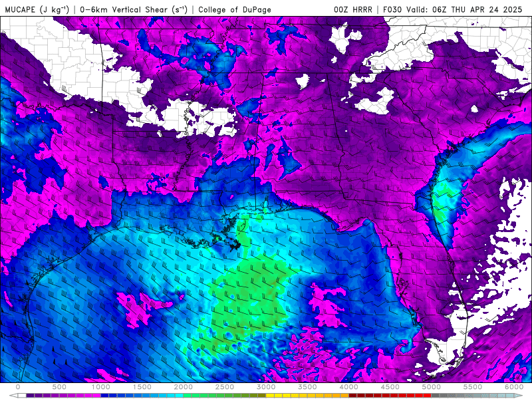The image size is (532, 399).
Task: Click the MUCAPE (J kg⁻¹) title label
Action: [37, 9]
